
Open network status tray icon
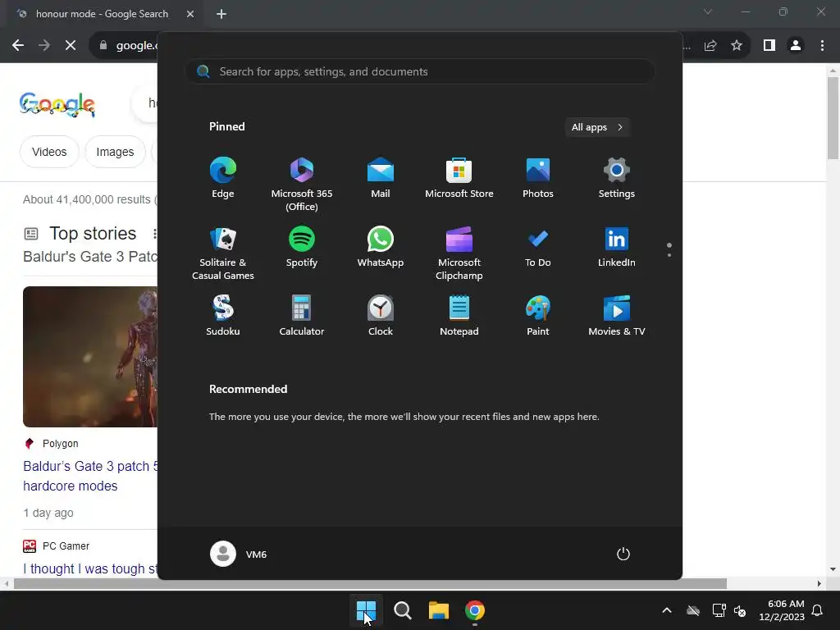(719, 610)
